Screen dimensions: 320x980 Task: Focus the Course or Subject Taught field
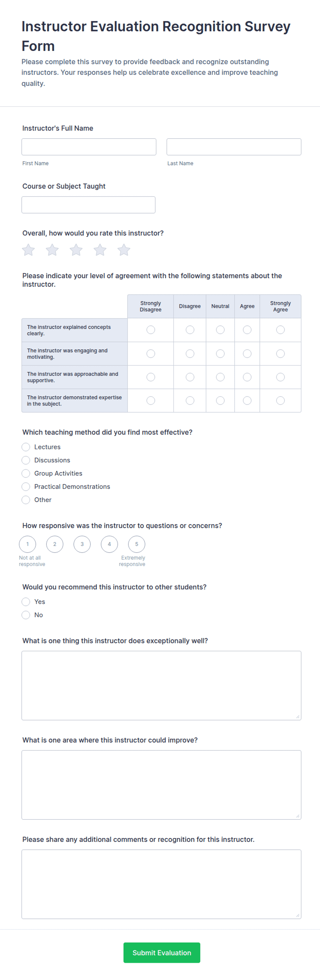(89, 205)
